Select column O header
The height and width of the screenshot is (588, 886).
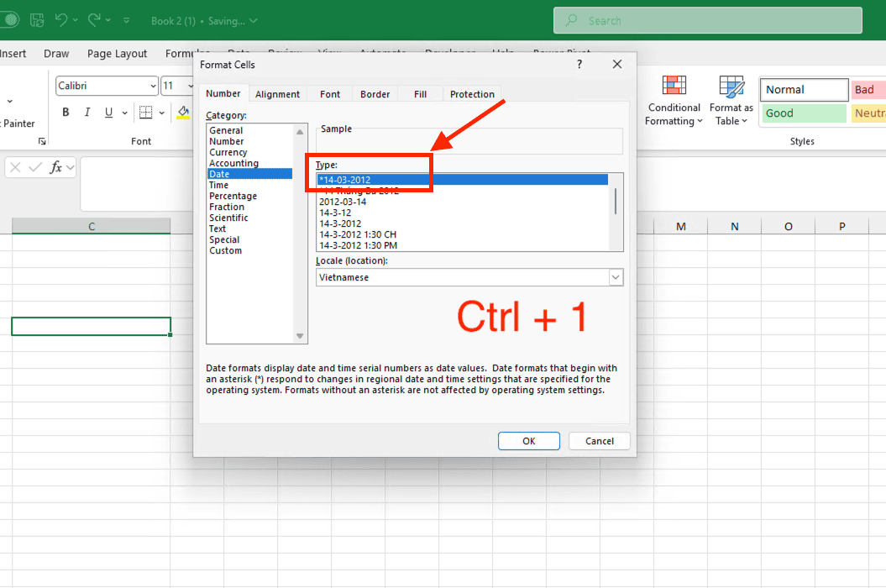(789, 226)
